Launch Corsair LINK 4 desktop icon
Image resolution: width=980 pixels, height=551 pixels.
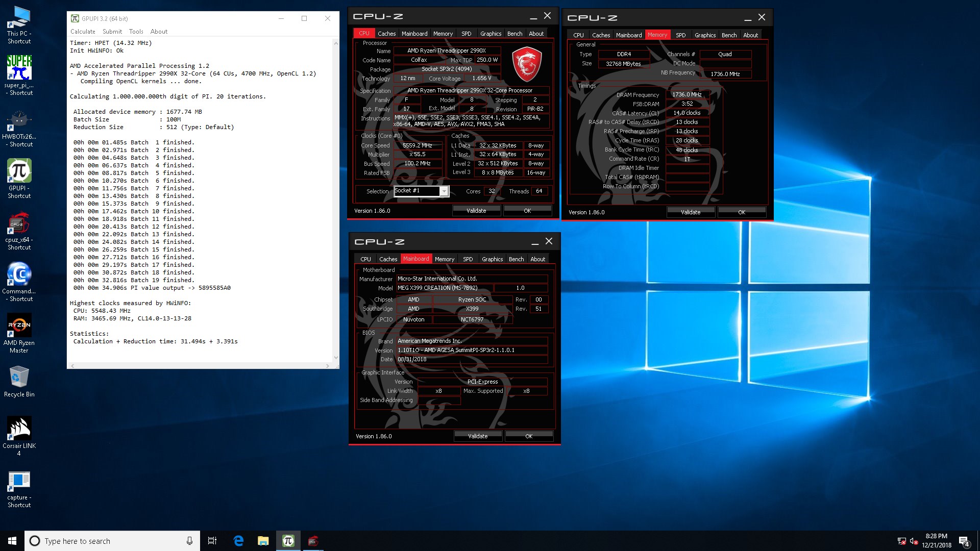pos(19,436)
